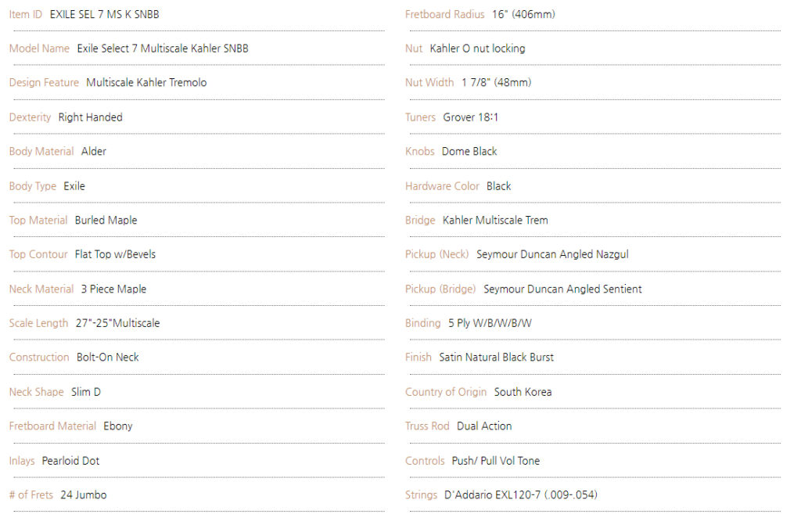801x532 pixels.
Task: Click the Fretboard Material label
Action: [x=52, y=426]
